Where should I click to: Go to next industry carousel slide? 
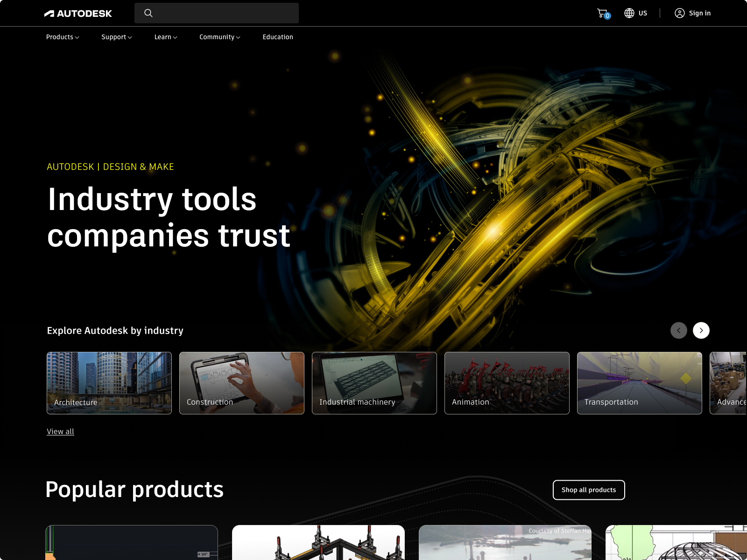click(701, 330)
